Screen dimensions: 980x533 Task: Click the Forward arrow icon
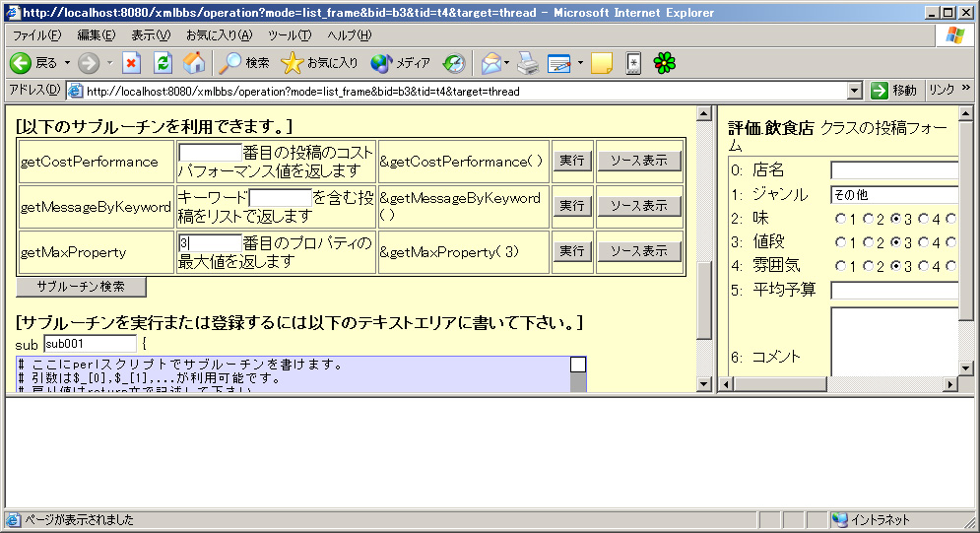89,63
